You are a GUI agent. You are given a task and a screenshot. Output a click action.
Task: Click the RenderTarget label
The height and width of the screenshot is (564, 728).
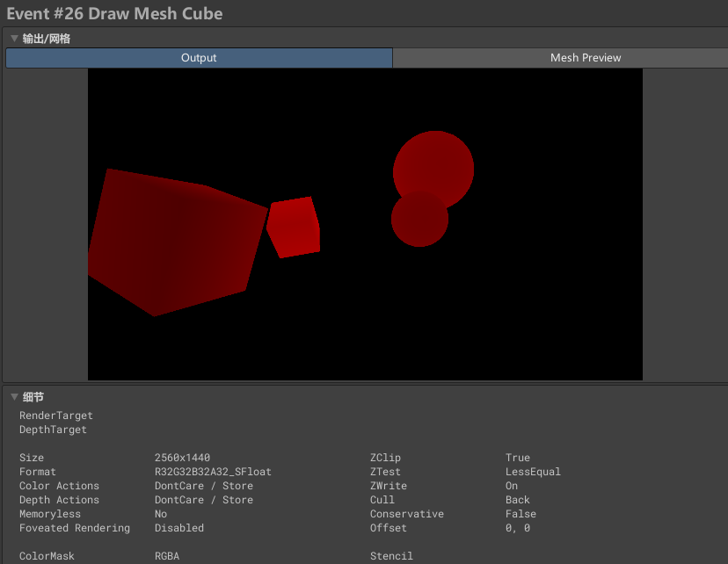[x=55, y=416]
